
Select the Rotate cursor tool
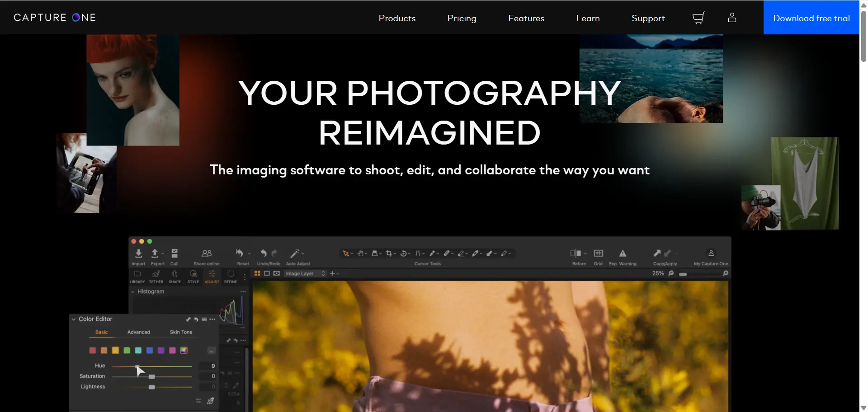point(404,253)
